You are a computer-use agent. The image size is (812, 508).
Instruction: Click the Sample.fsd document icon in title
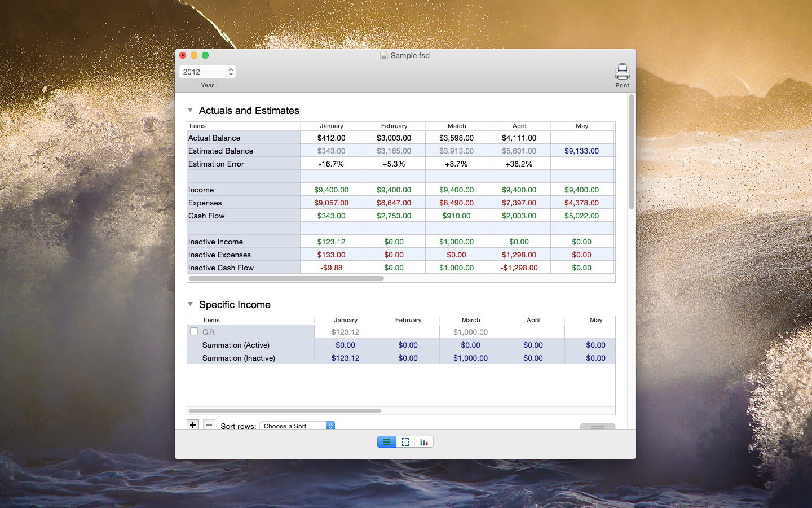click(x=384, y=55)
